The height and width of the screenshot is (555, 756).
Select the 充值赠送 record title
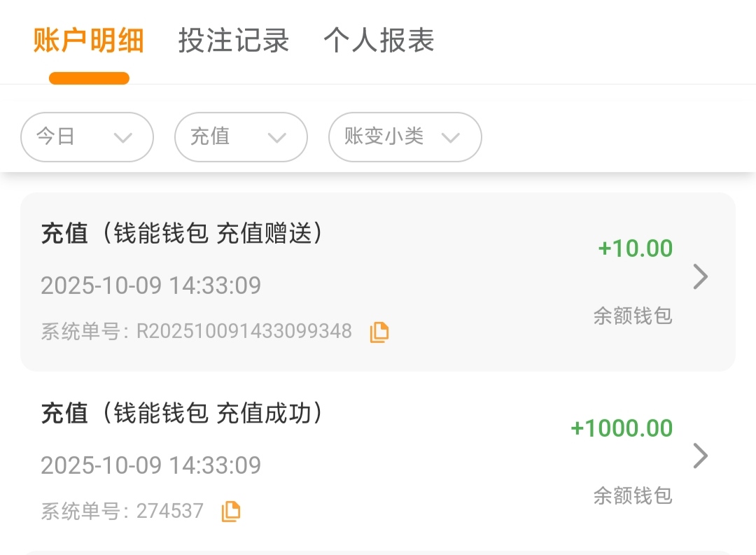(x=182, y=234)
